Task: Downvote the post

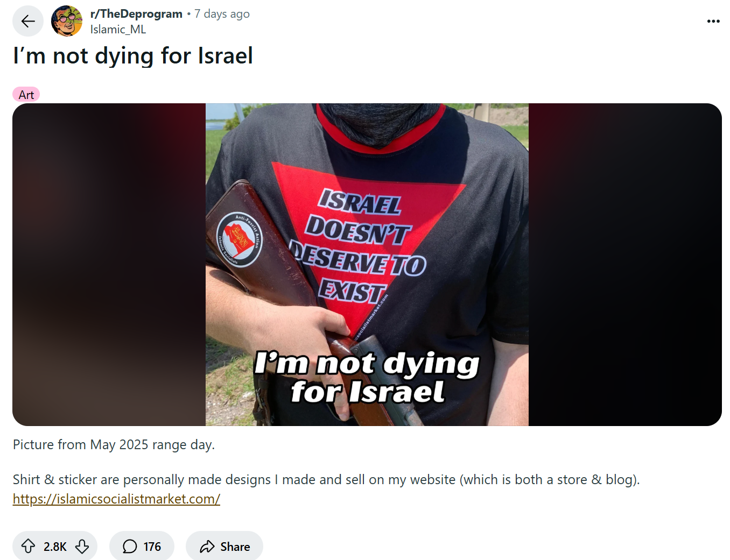Action: click(x=82, y=547)
